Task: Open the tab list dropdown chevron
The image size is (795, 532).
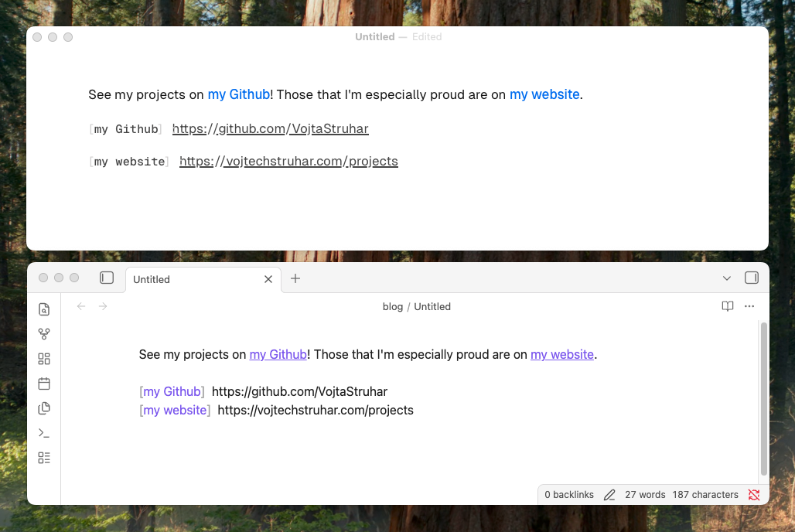Action: (726, 278)
